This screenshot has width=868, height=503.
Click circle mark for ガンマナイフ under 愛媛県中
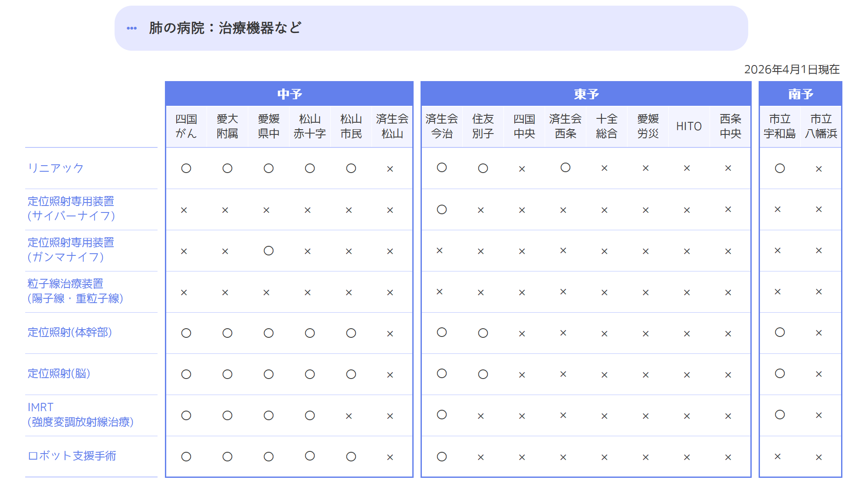(x=269, y=251)
